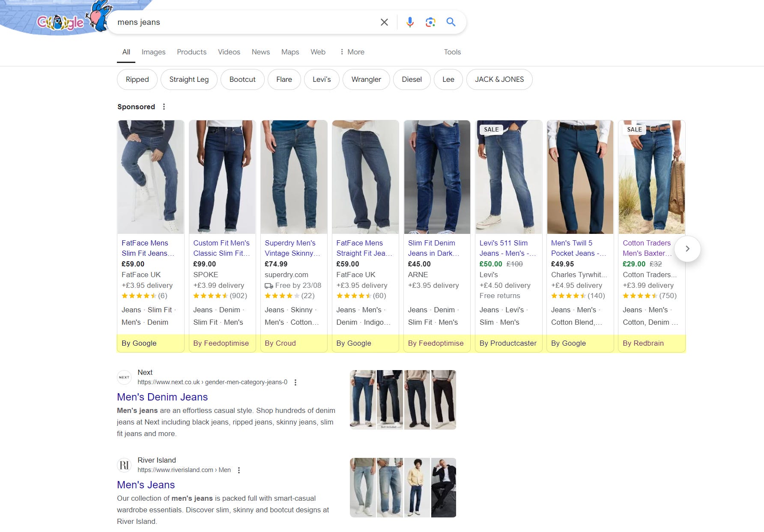Filter by the Ripped chip
764x532 pixels.
pos(137,79)
